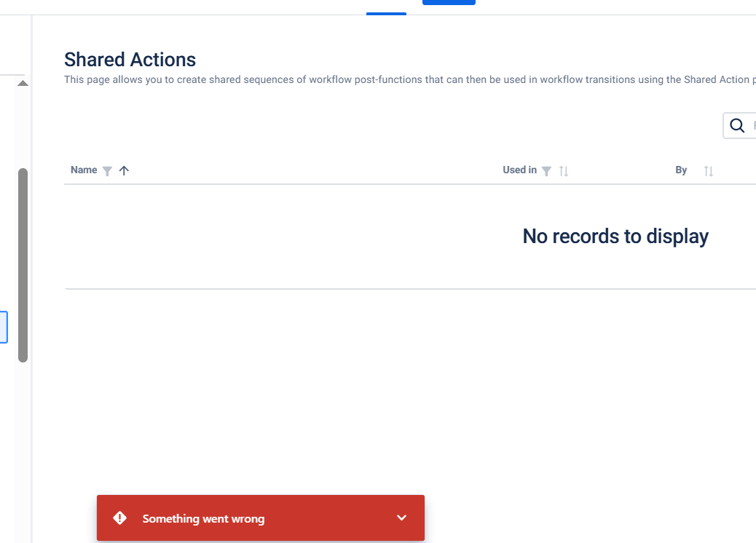Sort the Used in column
756x543 pixels.
(x=564, y=171)
